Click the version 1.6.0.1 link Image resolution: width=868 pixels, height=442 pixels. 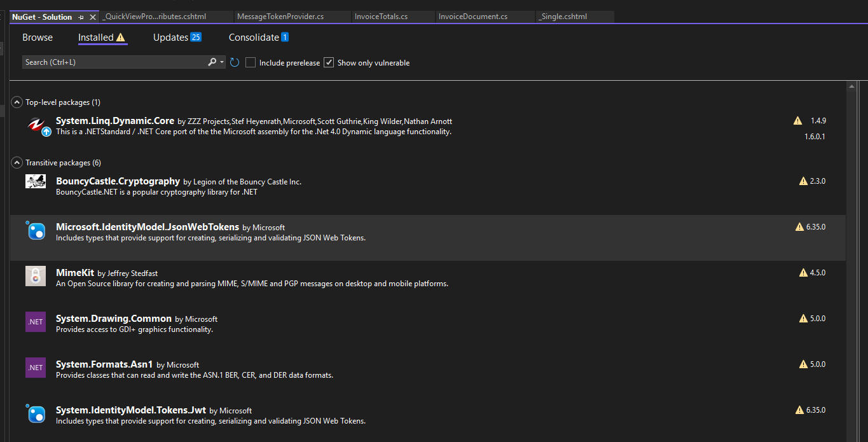point(815,136)
